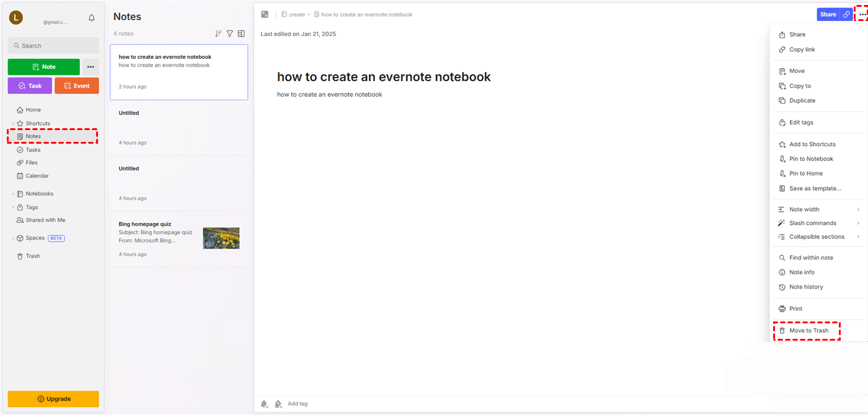868x415 pixels.
Task: Open Spaces BETA in sidebar
Action: 41,238
